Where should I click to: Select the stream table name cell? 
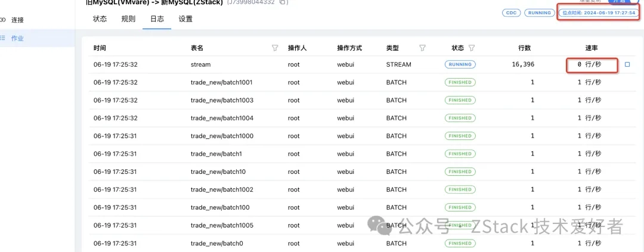point(201,64)
